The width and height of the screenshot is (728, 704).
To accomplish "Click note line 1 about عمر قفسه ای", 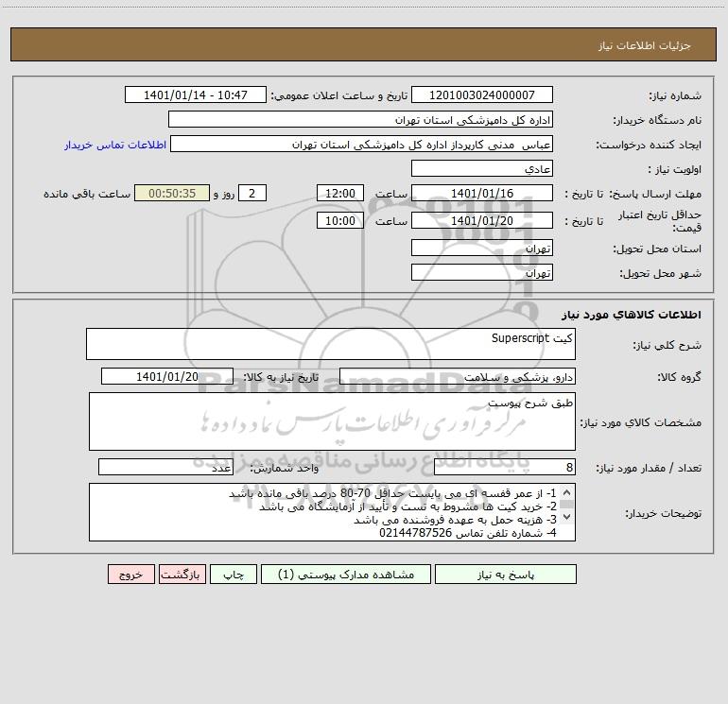I will [x=392, y=493].
